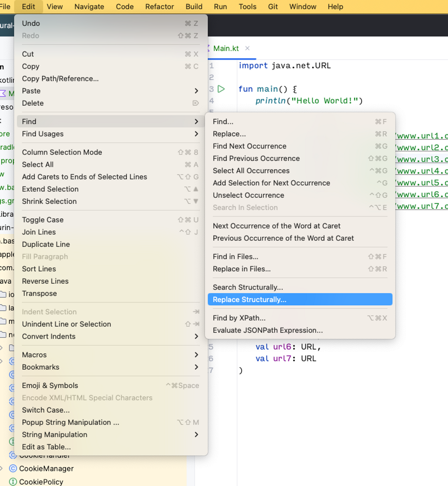The image size is (448, 486).
Task: Choose Shrink Selection
Action: (x=111, y=201)
